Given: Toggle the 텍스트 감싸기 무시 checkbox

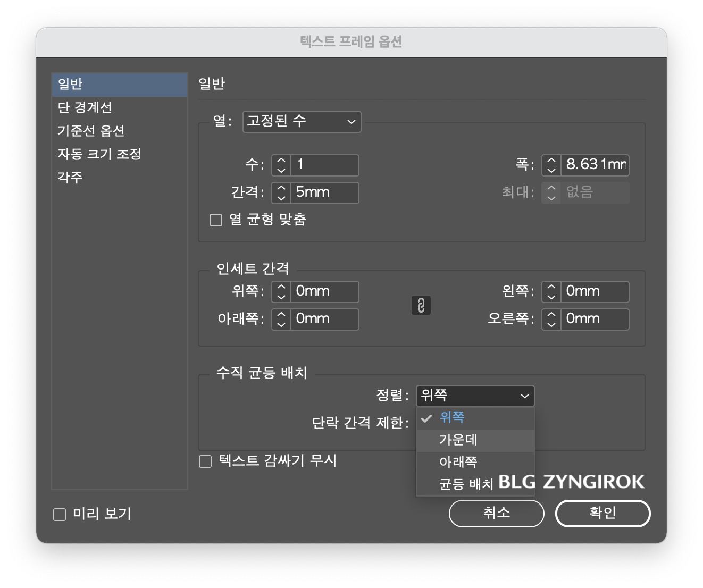Looking at the screenshot, I should 205,462.
